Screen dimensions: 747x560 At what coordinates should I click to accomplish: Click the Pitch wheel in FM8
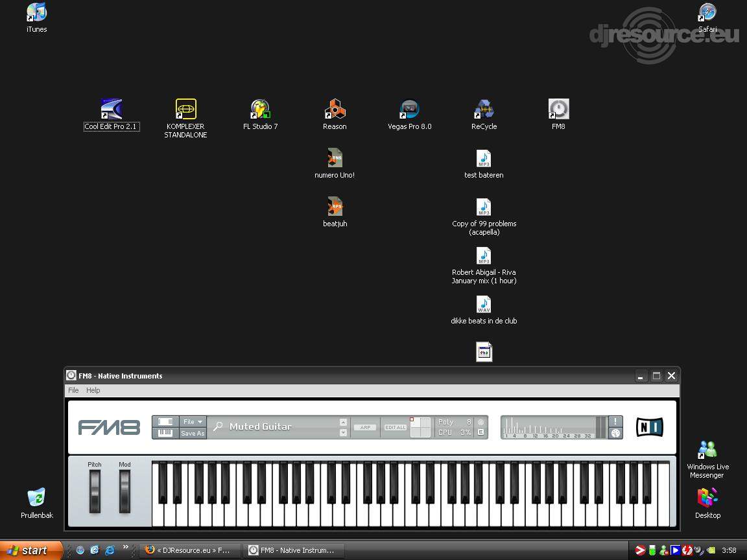point(95,491)
